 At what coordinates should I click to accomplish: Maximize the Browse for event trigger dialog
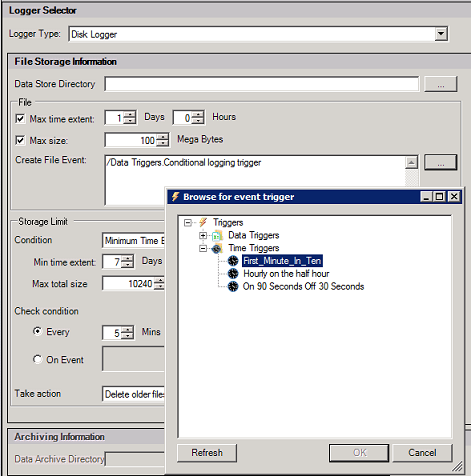click(x=440, y=197)
